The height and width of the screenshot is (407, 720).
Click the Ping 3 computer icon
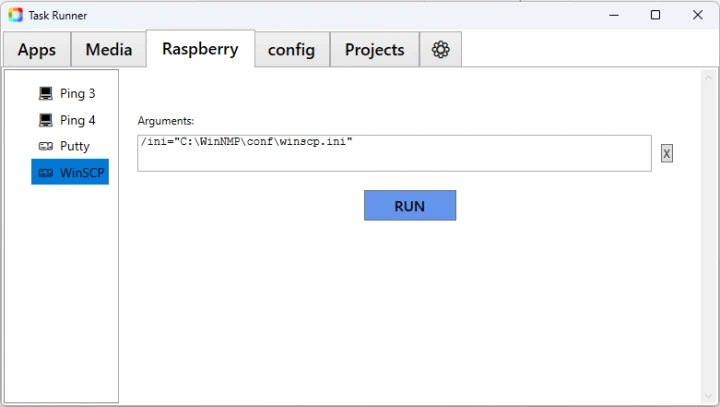coord(45,93)
